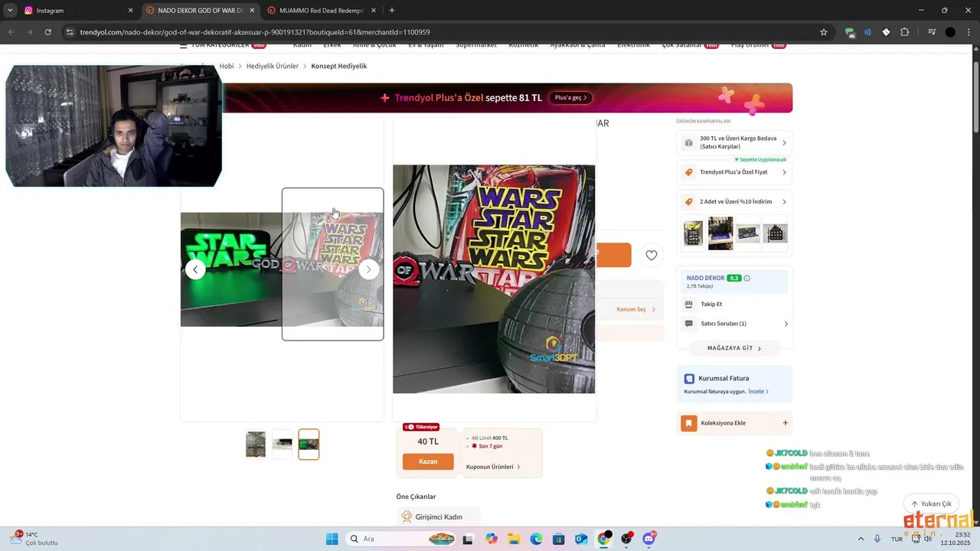This screenshot has width=980, height=551.
Task: Open Task View from taskbar
Action: [468, 539]
